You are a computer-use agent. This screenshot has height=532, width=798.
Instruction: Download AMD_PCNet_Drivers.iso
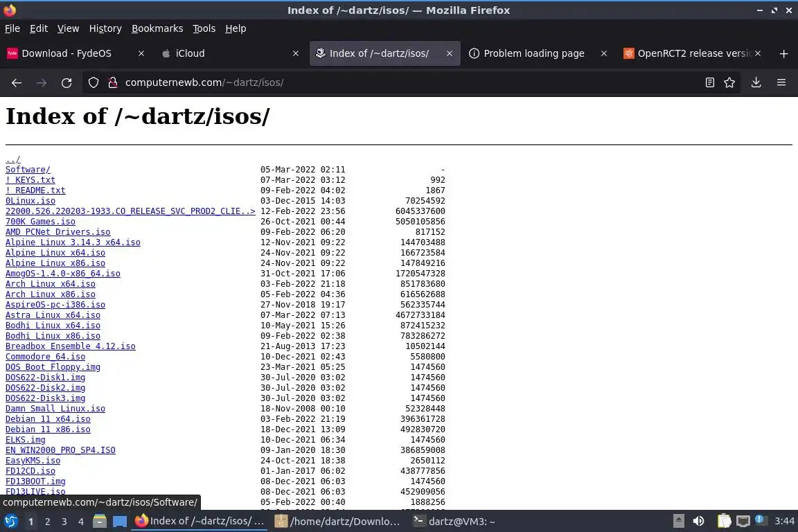click(58, 232)
